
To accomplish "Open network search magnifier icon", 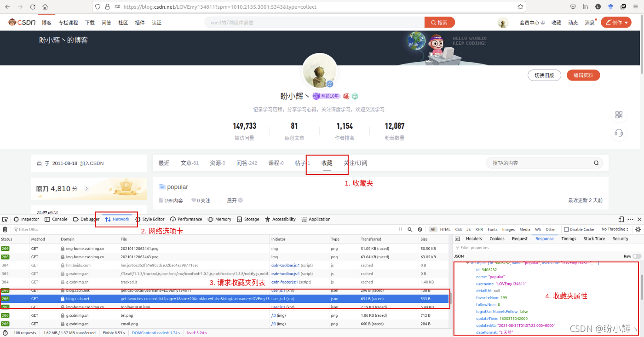I will pos(410,229).
